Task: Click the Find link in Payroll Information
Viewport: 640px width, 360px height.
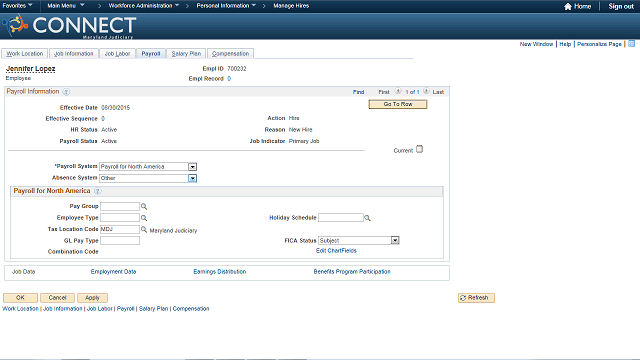Action: (x=358, y=92)
